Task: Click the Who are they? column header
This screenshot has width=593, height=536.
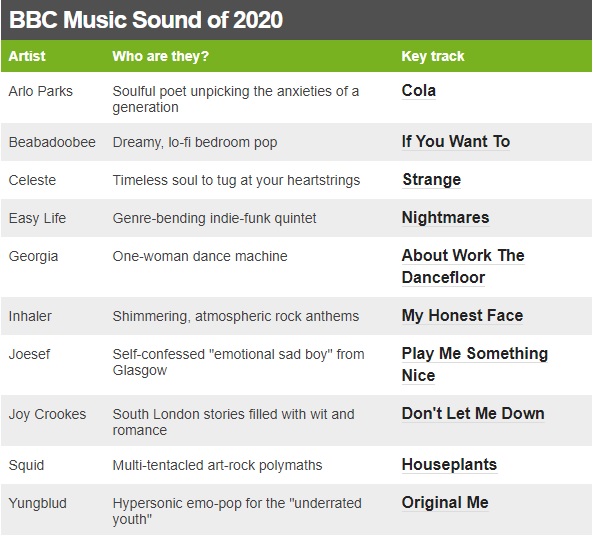Action: click(x=161, y=56)
